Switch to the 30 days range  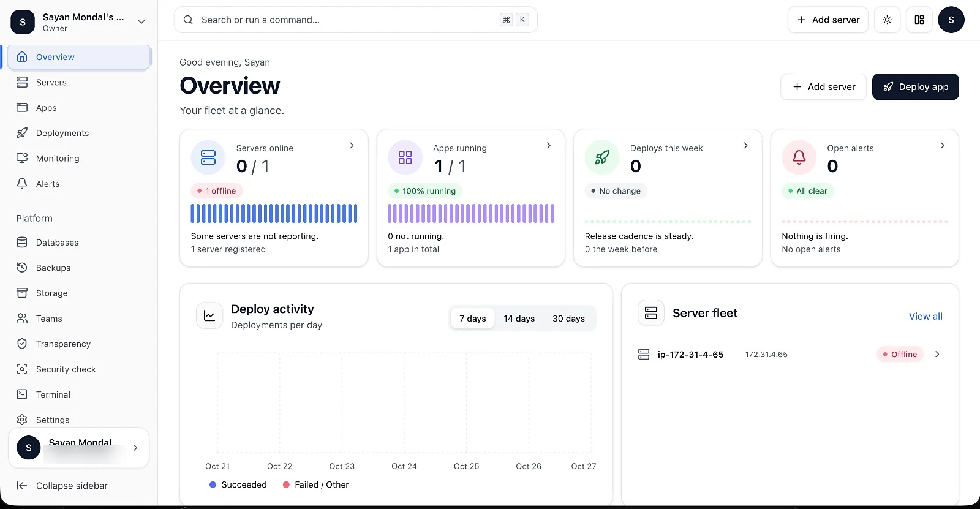coord(568,319)
